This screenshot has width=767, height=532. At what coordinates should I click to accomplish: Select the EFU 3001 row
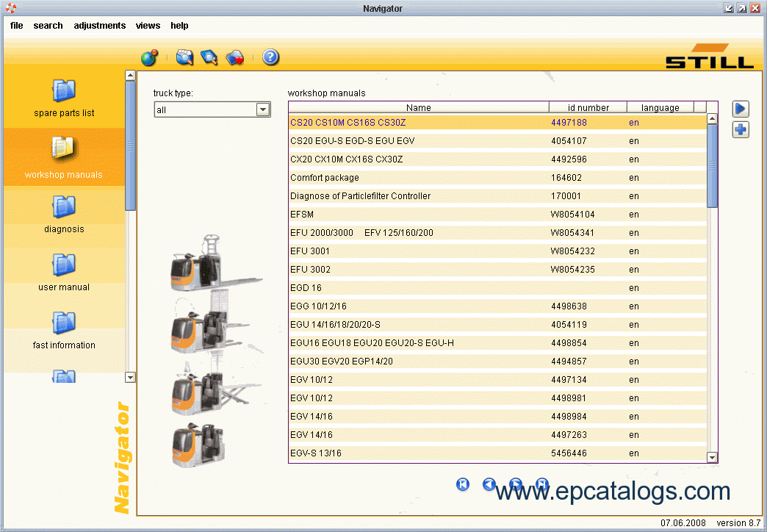tap(498, 251)
